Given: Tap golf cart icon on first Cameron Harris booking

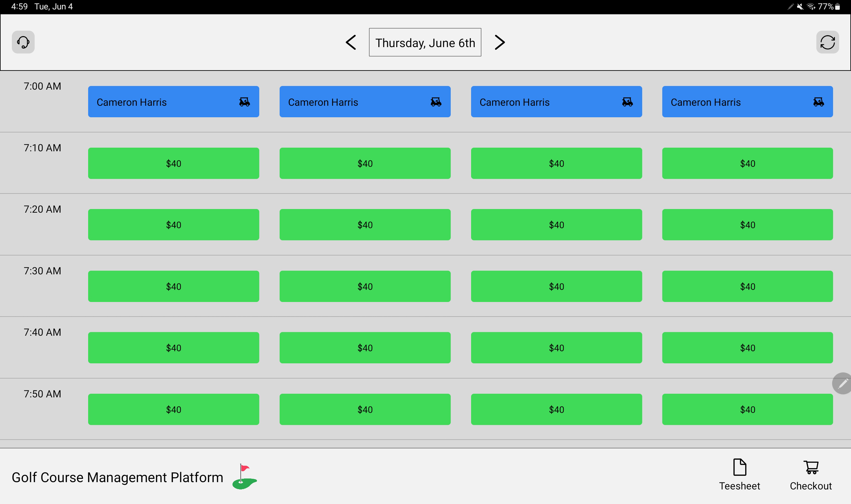Looking at the screenshot, I should tap(244, 102).
